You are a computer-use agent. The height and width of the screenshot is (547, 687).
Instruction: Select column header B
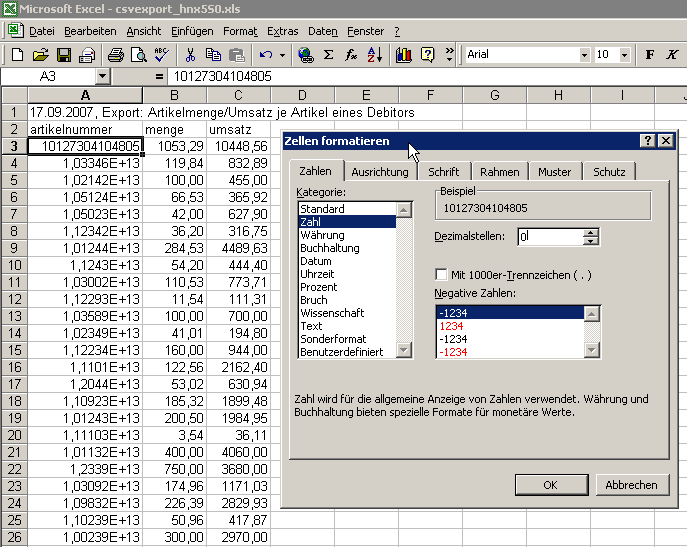coord(174,95)
